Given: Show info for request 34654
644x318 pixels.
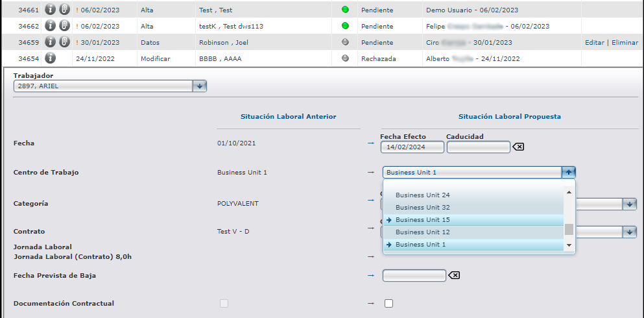Looking at the screenshot, I should (50, 58).
